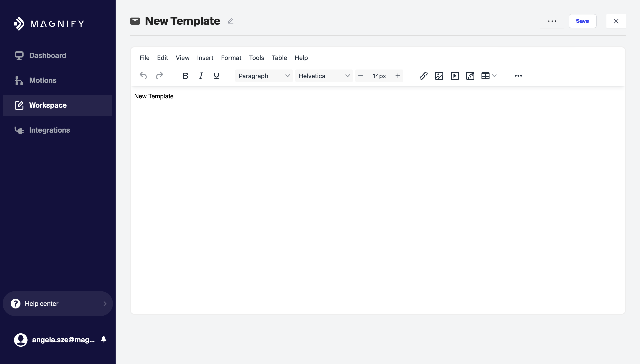Open the Help center link
This screenshot has width=640, height=364.
click(58, 304)
